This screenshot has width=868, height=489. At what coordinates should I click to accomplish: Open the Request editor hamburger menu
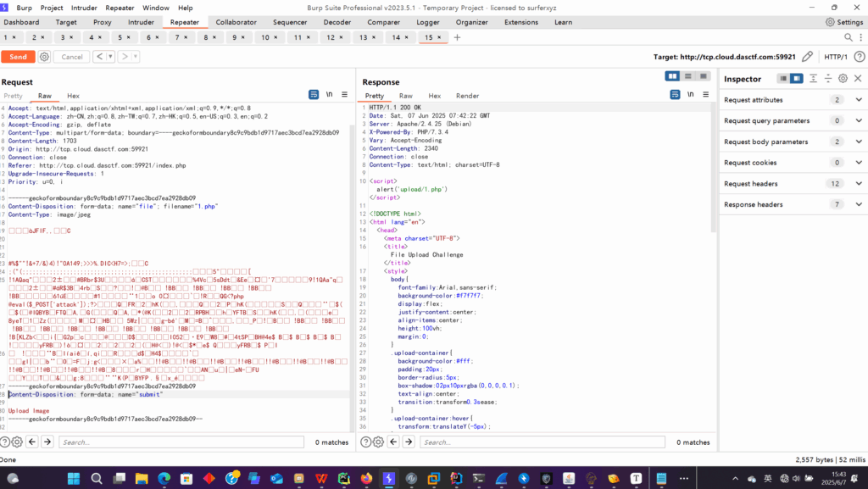(344, 95)
